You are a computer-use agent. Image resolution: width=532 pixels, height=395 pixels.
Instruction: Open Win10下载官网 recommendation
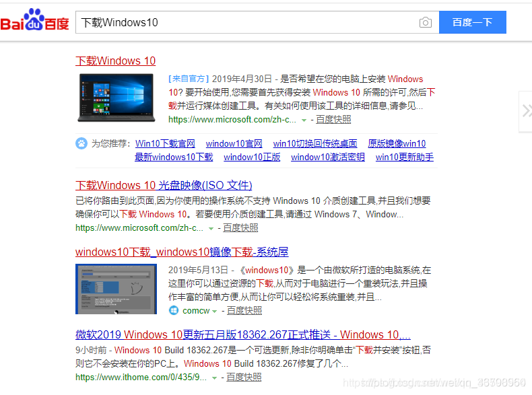(165, 144)
